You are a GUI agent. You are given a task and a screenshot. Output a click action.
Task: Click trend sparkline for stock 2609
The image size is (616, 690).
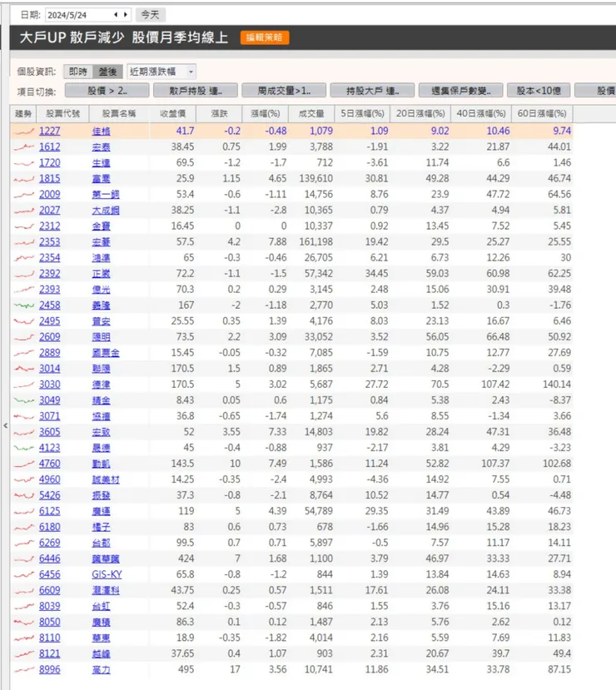click(24, 337)
